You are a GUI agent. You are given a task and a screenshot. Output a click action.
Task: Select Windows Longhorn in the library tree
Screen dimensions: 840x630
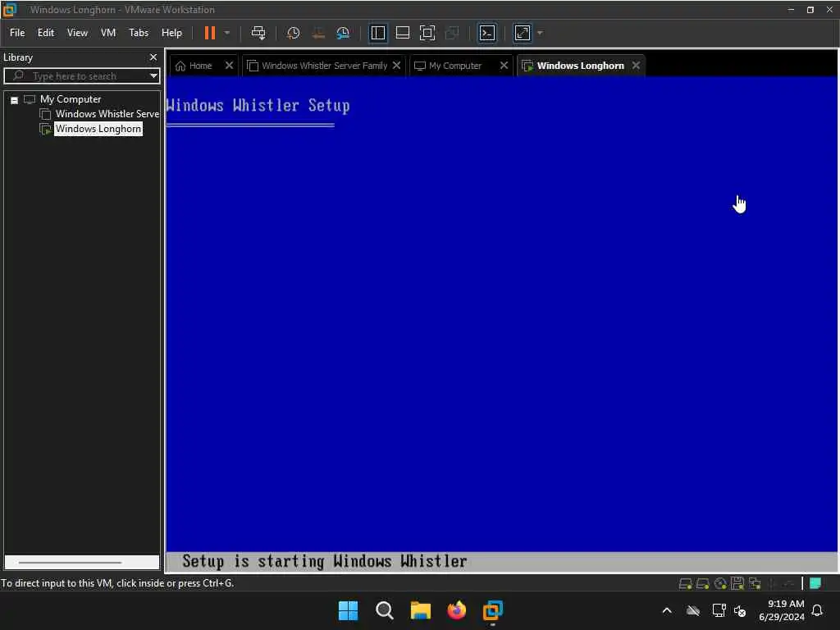pyautogui.click(x=98, y=129)
